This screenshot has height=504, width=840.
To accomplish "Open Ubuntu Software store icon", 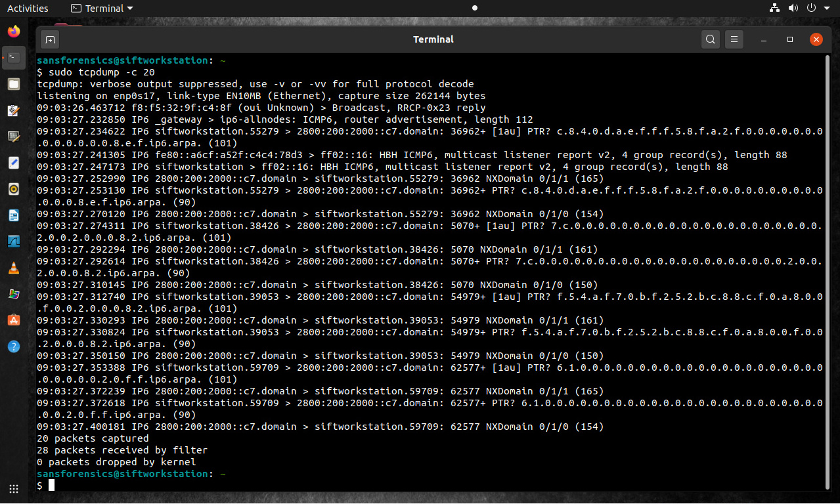I will coord(14,320).
